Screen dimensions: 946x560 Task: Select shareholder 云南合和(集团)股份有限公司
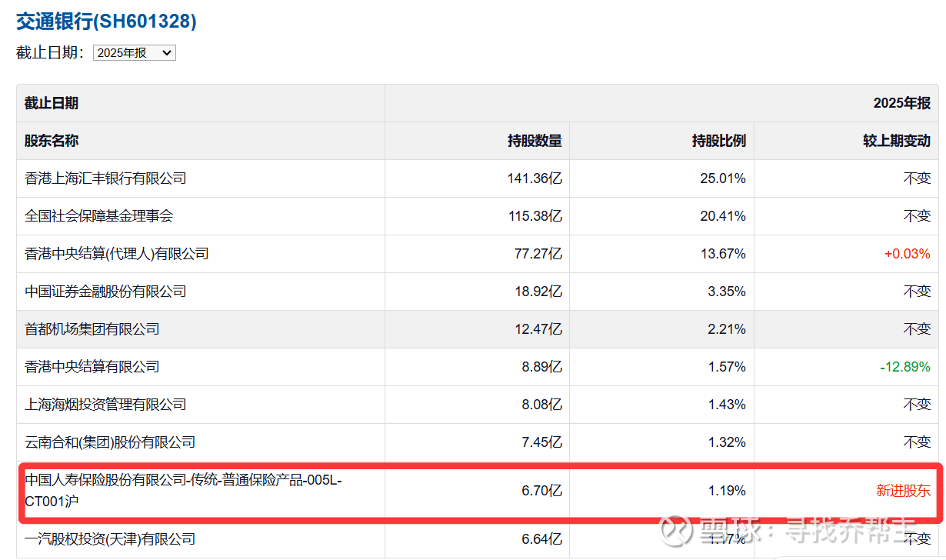point(110,442)
